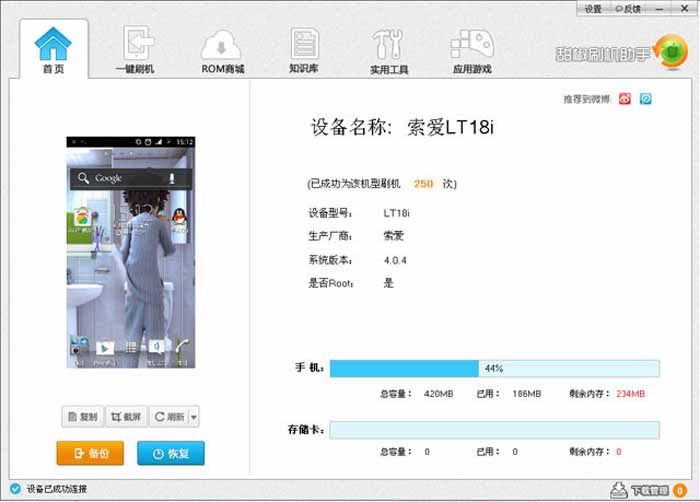
Task: Refresh phone screen with 刷新 button
Action: [168, 416]
